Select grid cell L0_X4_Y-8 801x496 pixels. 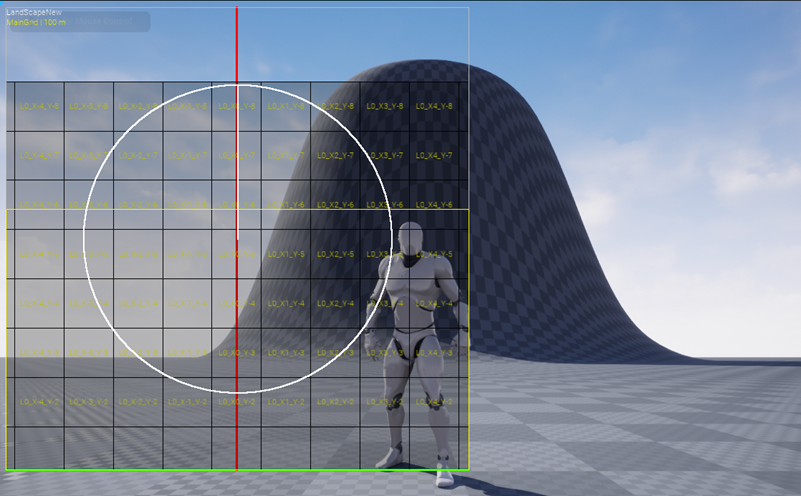434,106
